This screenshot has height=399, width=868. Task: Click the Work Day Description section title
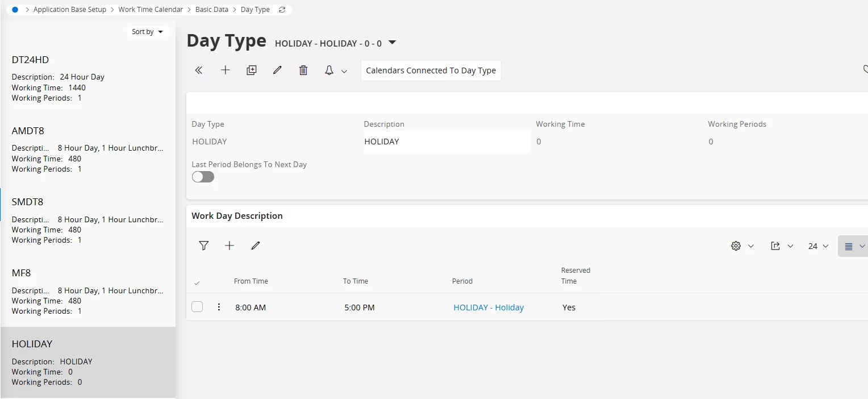[237, 216]
